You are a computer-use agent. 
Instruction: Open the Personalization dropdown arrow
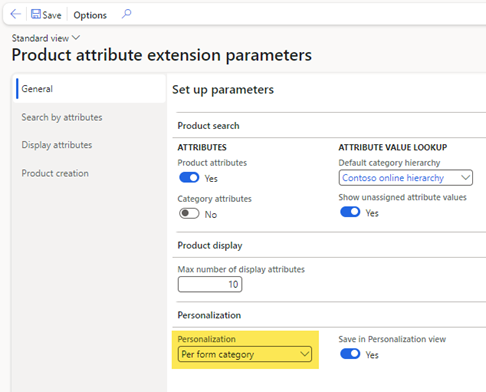click(x=305, y=354)
